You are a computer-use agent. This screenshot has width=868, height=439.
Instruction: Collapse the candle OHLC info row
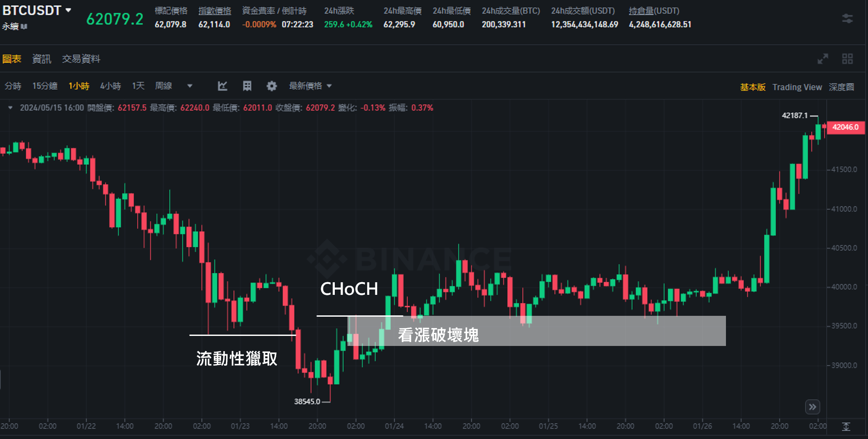10,107
